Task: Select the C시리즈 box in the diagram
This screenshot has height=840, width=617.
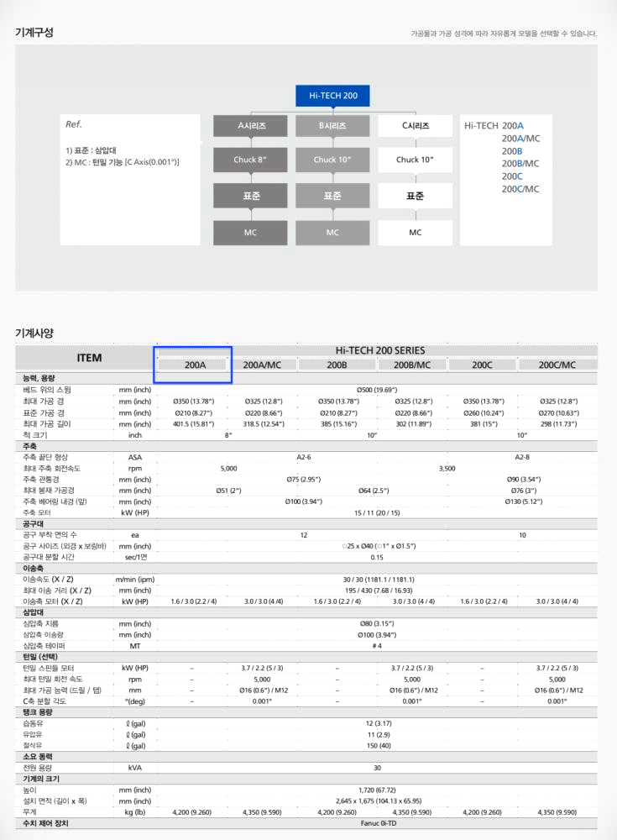Action: point(415,126)
